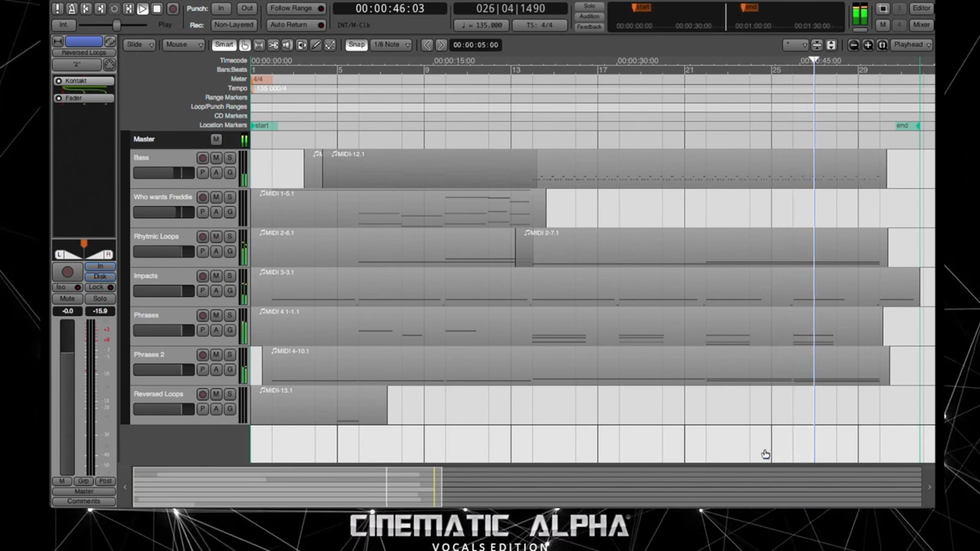
Task: Open the Slide edit mode dropdown
Action: [140, 45]
